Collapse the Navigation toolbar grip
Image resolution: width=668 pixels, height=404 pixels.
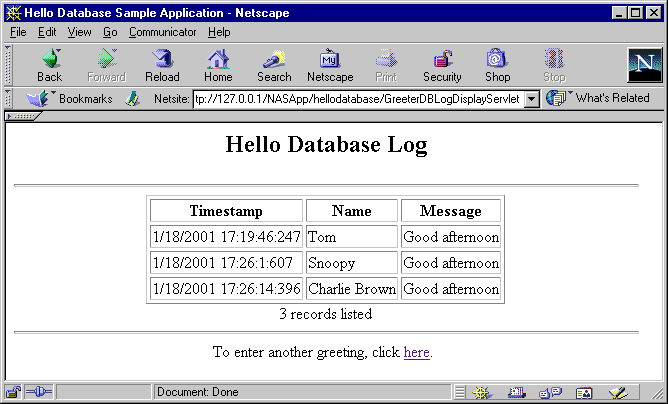[x=8, y=65]
